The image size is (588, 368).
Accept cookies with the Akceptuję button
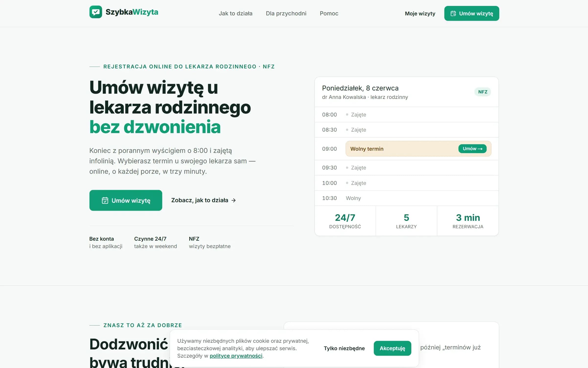click(x=392, y=348)
